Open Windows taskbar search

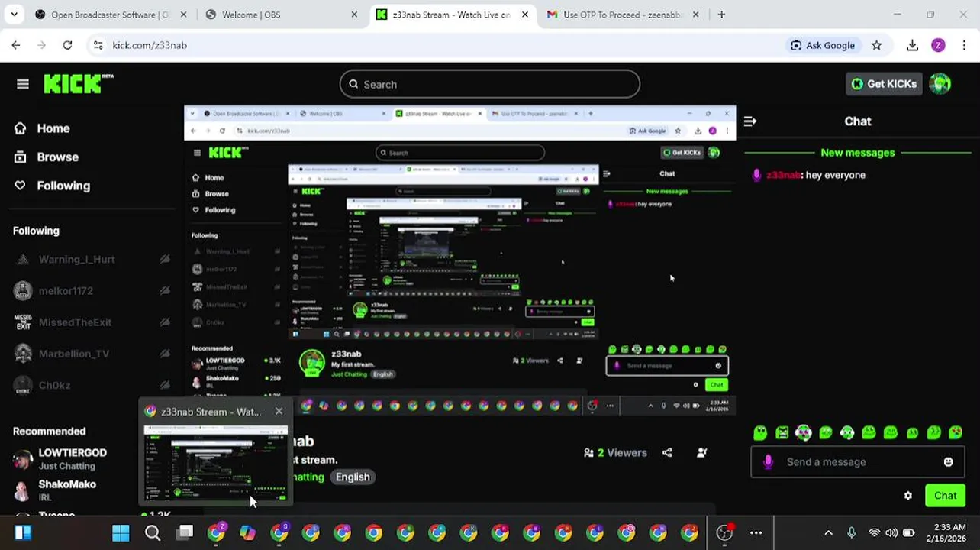click(x=153, y=532)
